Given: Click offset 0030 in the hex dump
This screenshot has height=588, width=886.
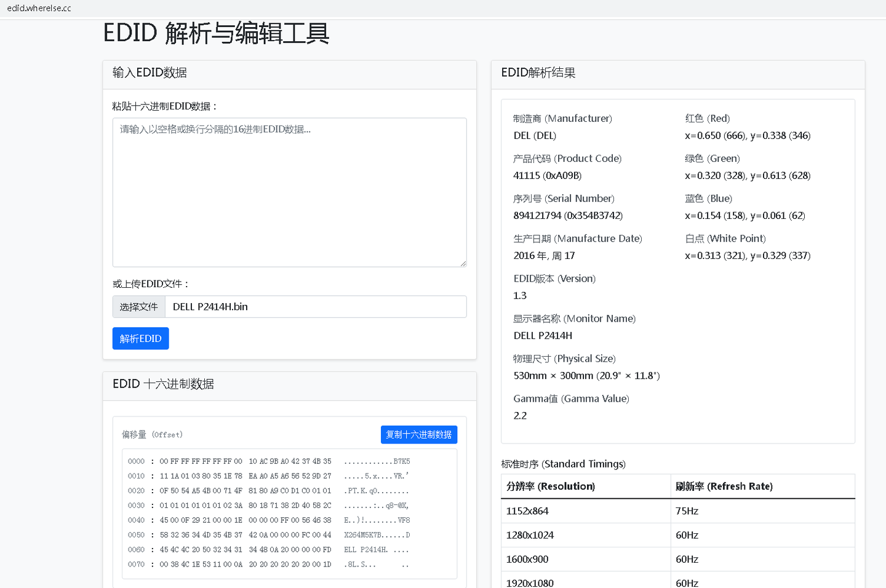Looking at the screenshot, I should coord(136,506).
